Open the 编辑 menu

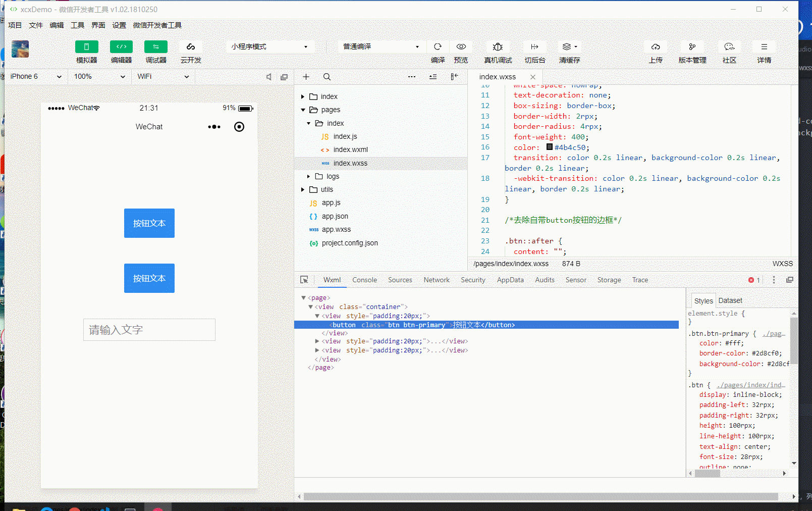(57, 25)
